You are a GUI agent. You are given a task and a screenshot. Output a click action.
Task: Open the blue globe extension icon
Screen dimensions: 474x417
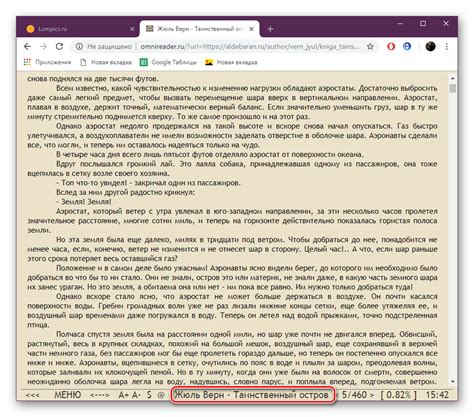coord(407,46)
